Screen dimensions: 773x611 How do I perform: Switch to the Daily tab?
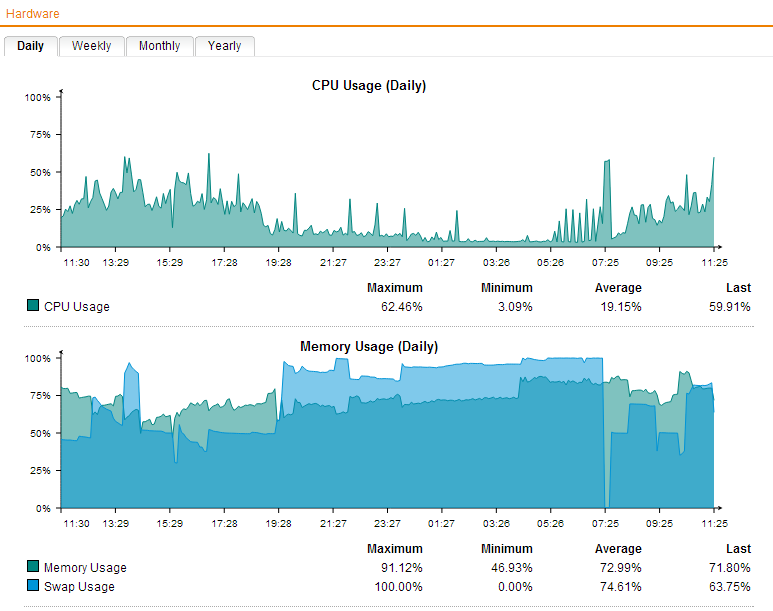[x=30, y=46]
